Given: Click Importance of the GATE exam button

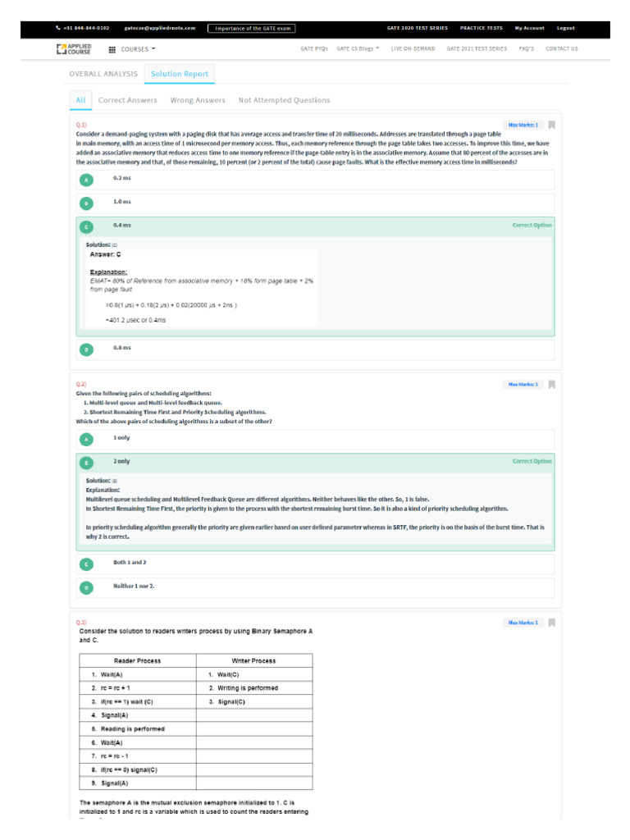Looking at the screenshot, I should tap(252, 29).
